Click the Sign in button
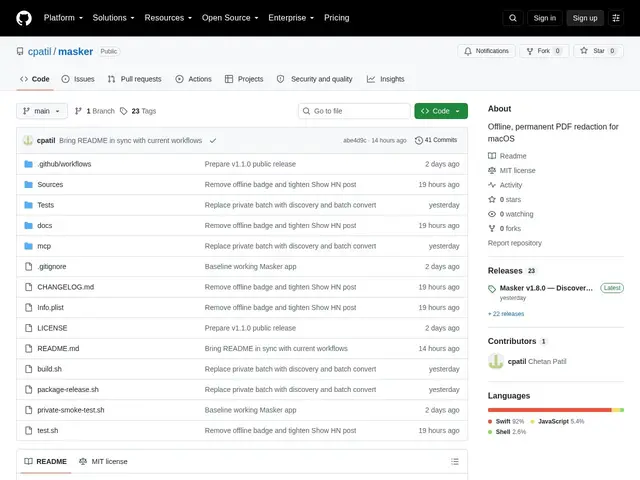Viewport: 640px width, 480px height. pos(544,18)
